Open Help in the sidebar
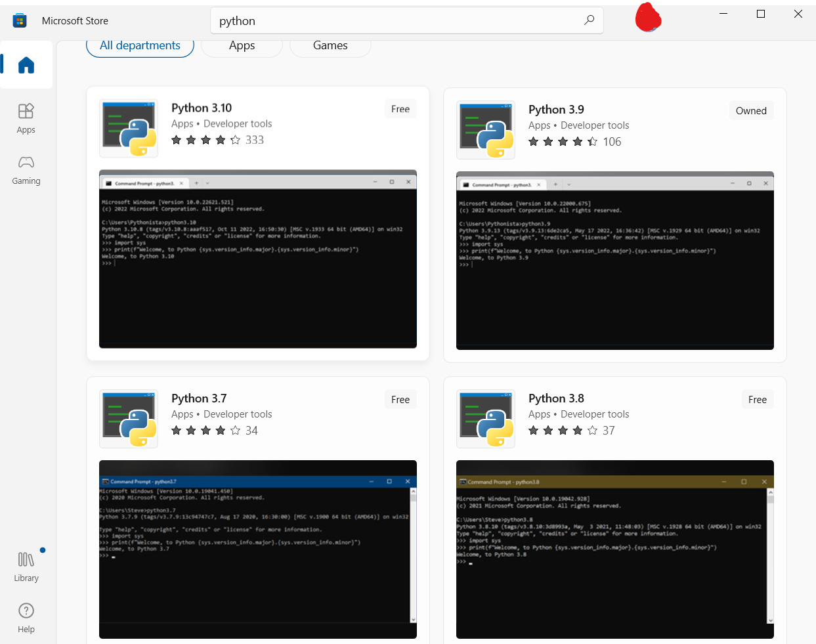This screenshot has height=644, width=816. click(x=26, y=618)
